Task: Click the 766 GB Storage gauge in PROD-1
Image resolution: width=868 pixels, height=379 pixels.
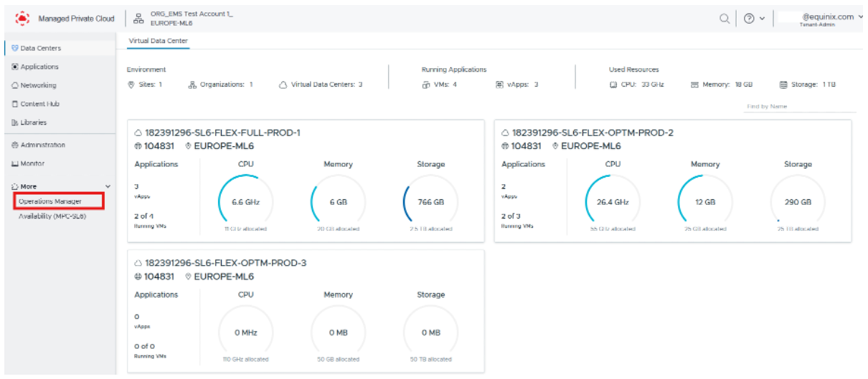Action: point(430,202)
